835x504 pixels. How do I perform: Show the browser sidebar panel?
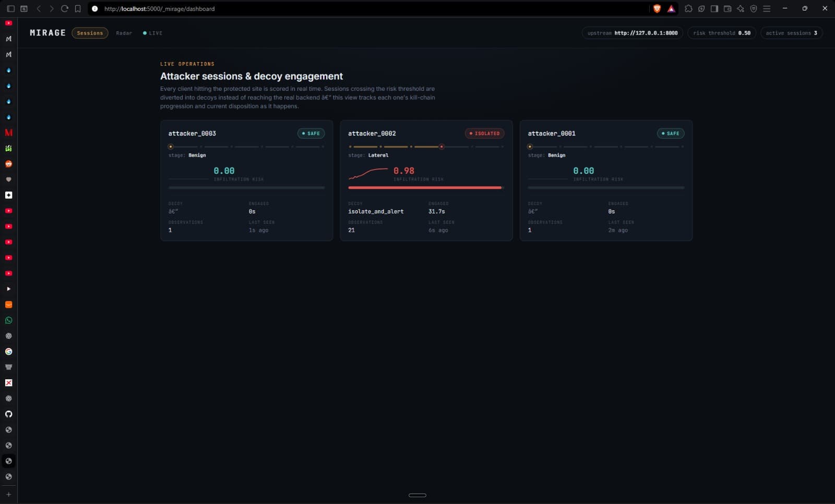pyautogui.click(x=714, y=9)
